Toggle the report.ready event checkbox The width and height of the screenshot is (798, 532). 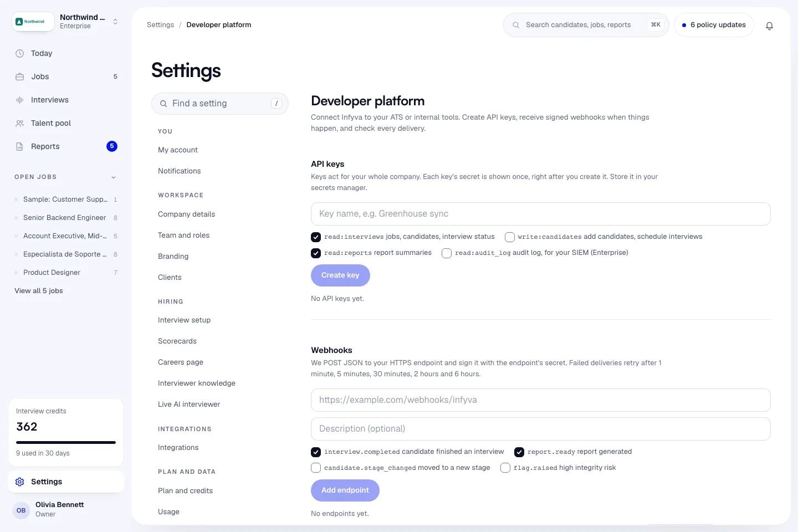(519, 452)
